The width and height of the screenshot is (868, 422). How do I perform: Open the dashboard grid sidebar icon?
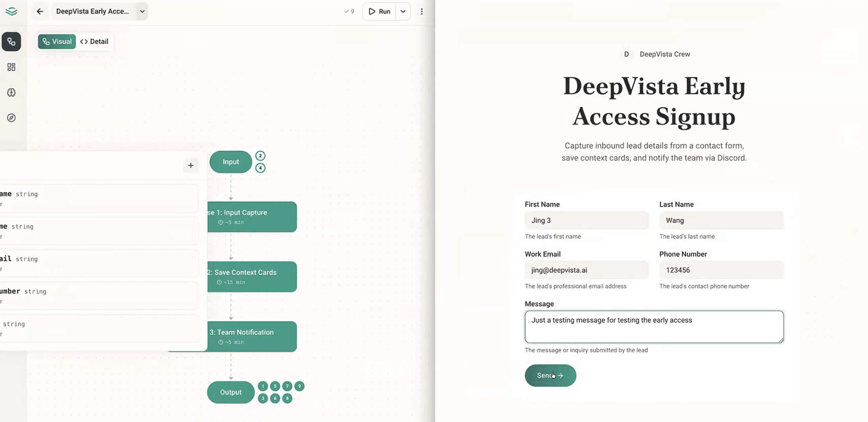(x=11, y=67)
